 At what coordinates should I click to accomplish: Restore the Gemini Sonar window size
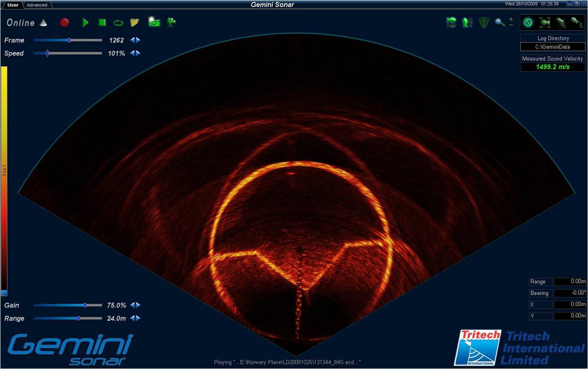tap(577, 3)
